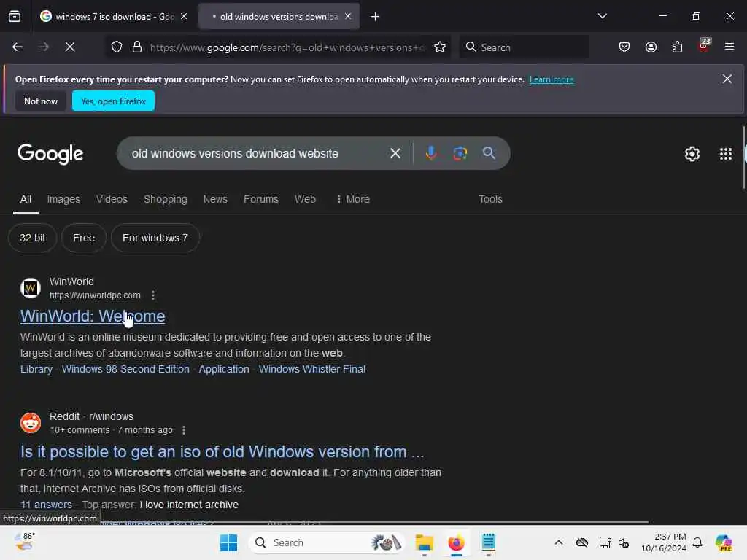Close the 'old windows versions' tab
This screenshot has height=560, width=747.
tap(348, 16)
